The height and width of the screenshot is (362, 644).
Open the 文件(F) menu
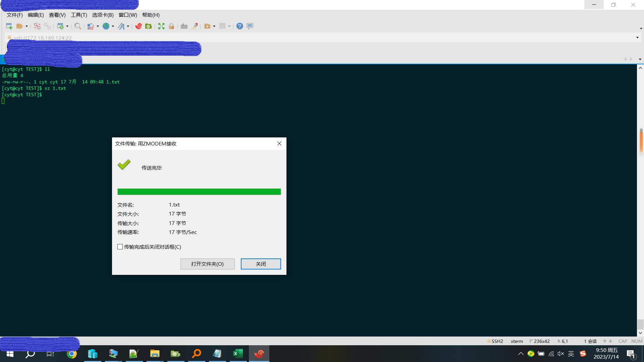tap(15, 15)
